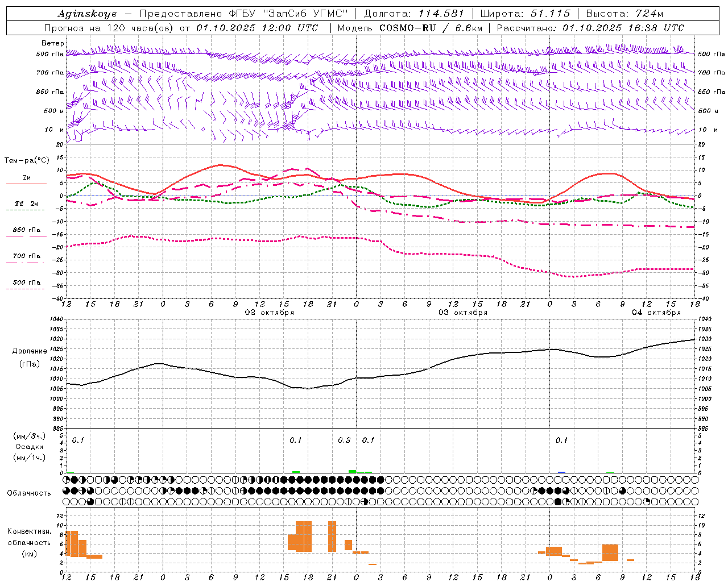Click the "Облачность" cloudiness label
Image resolution: width=728 pixels, height=582 pixels.
click(x=29, y=493)
